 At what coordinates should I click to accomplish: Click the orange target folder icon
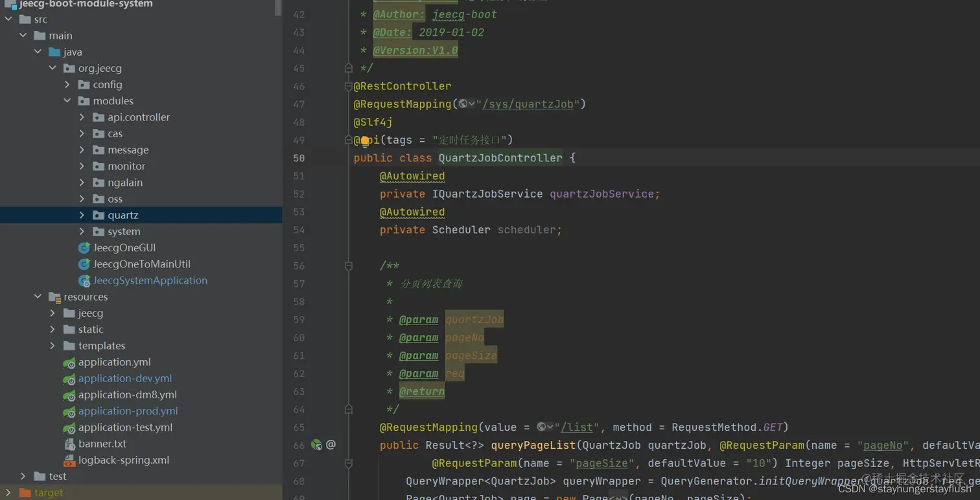pos(25,493)
